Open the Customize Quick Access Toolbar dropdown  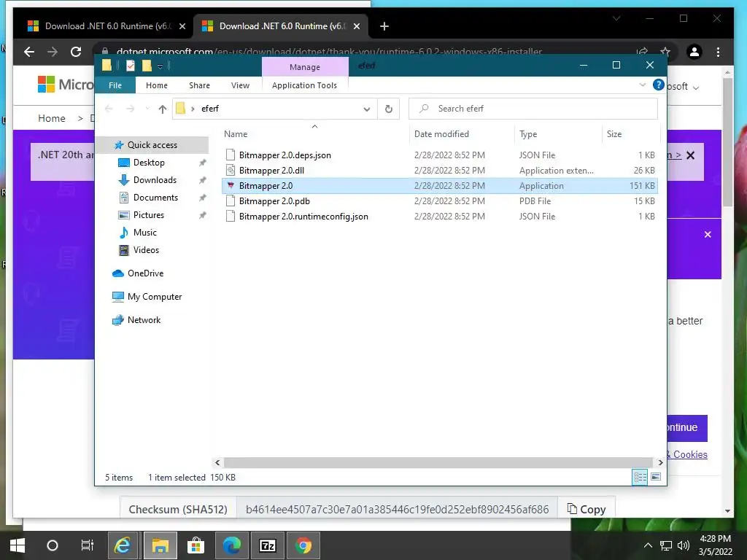pyautogui.click(x=160, y=66)
